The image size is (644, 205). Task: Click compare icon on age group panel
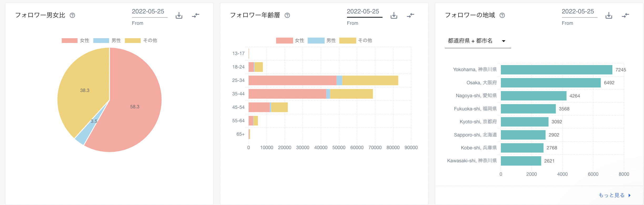point(410,16)
